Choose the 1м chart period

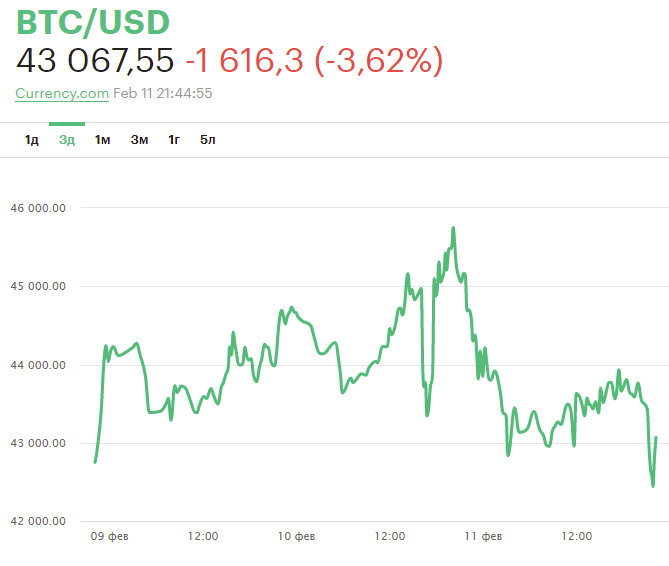click(x=102, y=139)
